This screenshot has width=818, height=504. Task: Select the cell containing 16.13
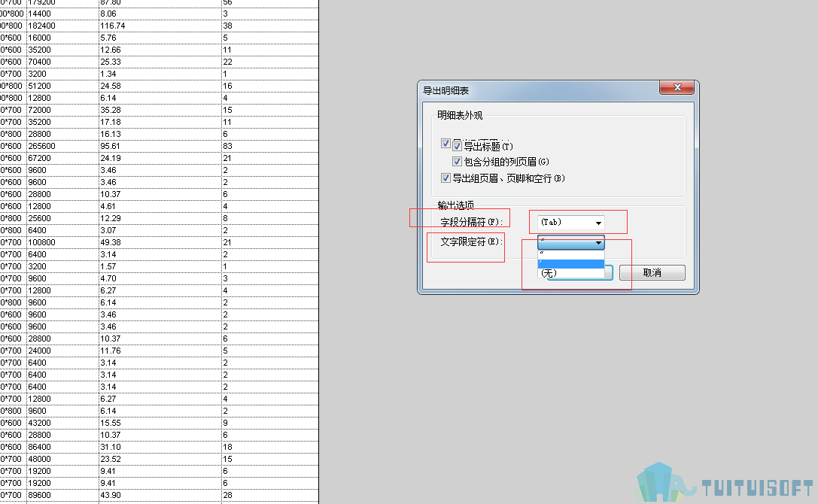click(160, 134)
